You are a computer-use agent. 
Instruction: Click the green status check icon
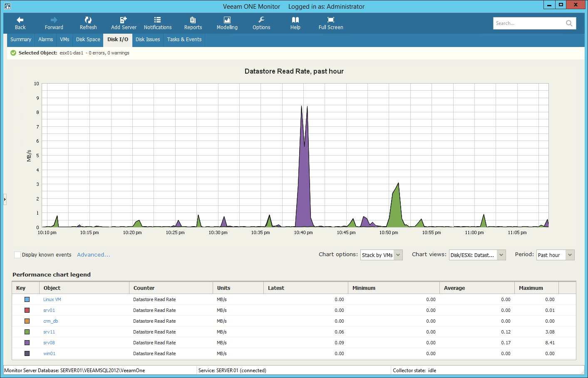tap(13, 53)
